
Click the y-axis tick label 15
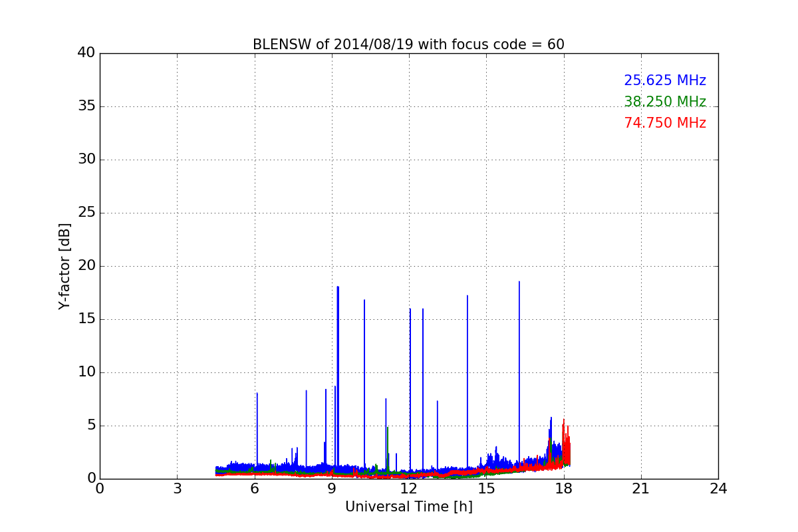[86, 319]
